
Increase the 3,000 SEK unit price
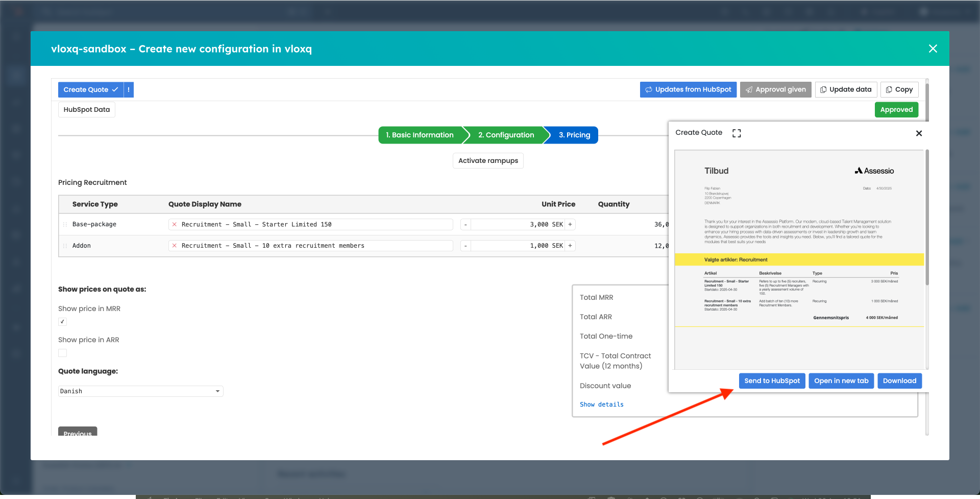[570, 225]
